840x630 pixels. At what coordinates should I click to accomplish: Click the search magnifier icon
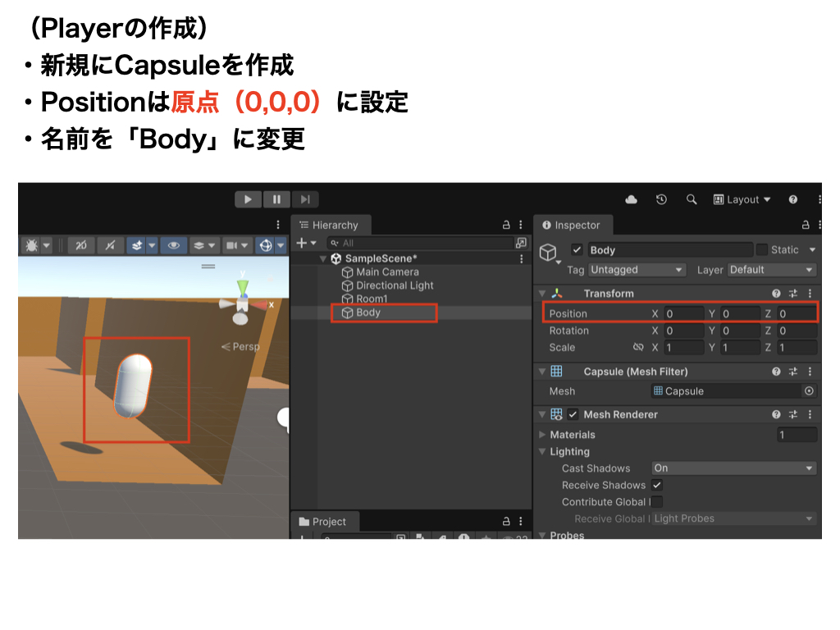point(692,199)
